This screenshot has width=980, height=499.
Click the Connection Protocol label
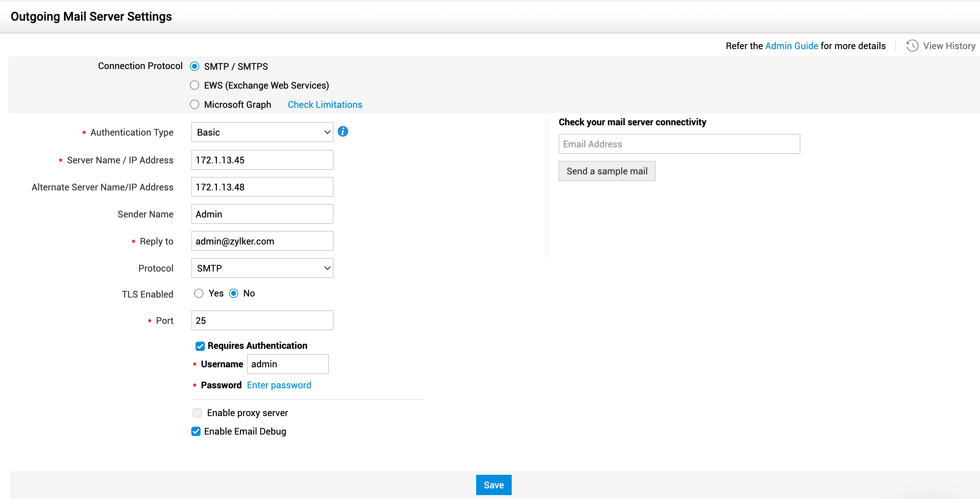coord(140,66)
